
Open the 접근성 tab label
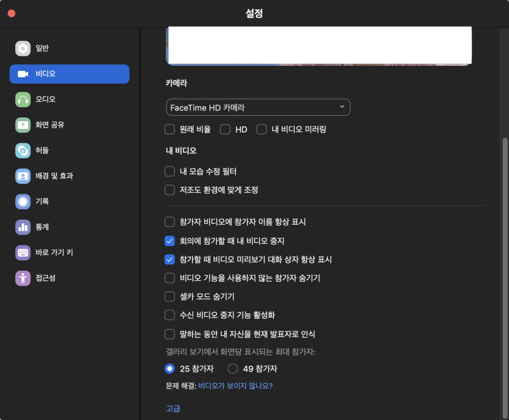[x=46, y=278]
